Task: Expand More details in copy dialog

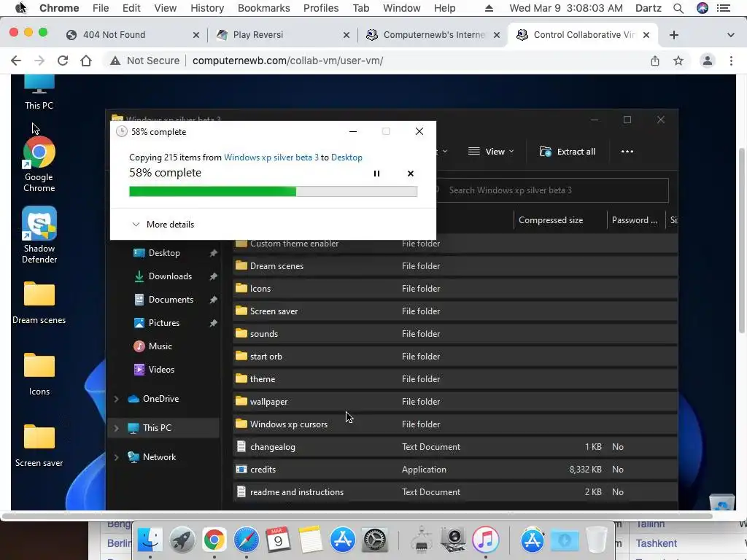Action: tap(163, 225)
